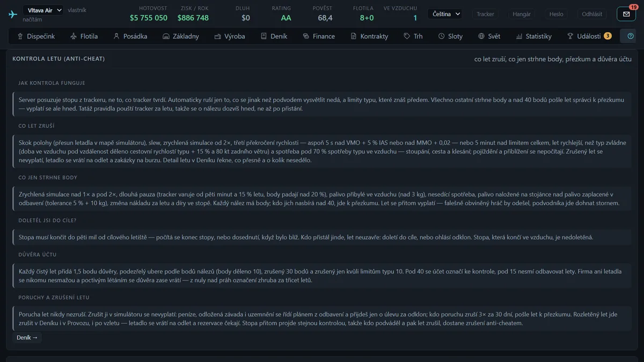
Task: Open the Události tab with 3 badge
Action: pos(589,36)
